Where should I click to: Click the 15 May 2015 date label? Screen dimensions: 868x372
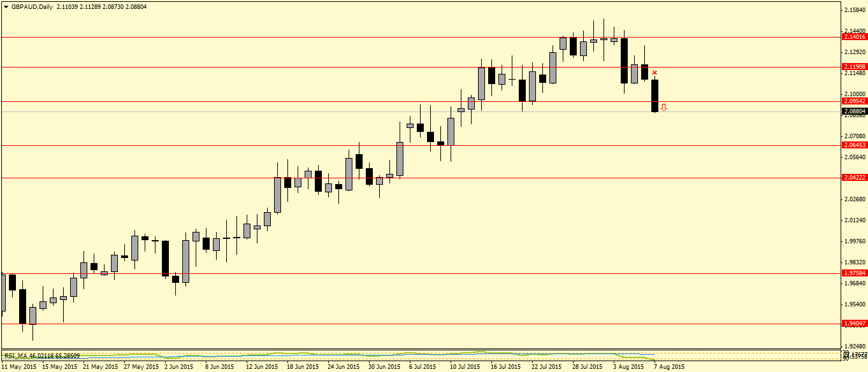tap(60, 367)
